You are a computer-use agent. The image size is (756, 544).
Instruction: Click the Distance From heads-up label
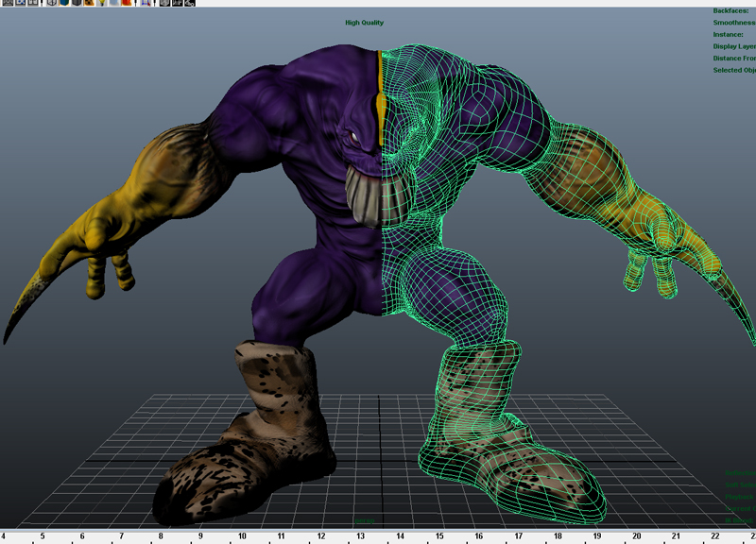coord(734,59)
